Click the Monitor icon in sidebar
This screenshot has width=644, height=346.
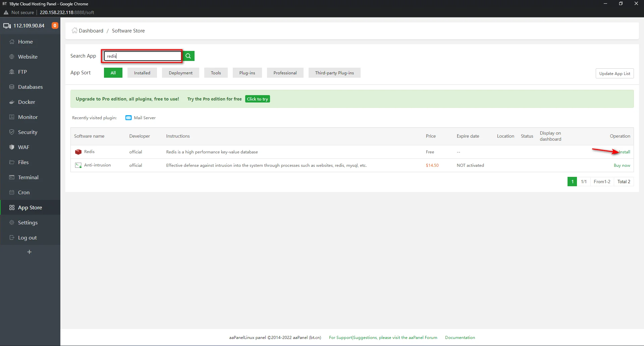(x=12, y=117)
